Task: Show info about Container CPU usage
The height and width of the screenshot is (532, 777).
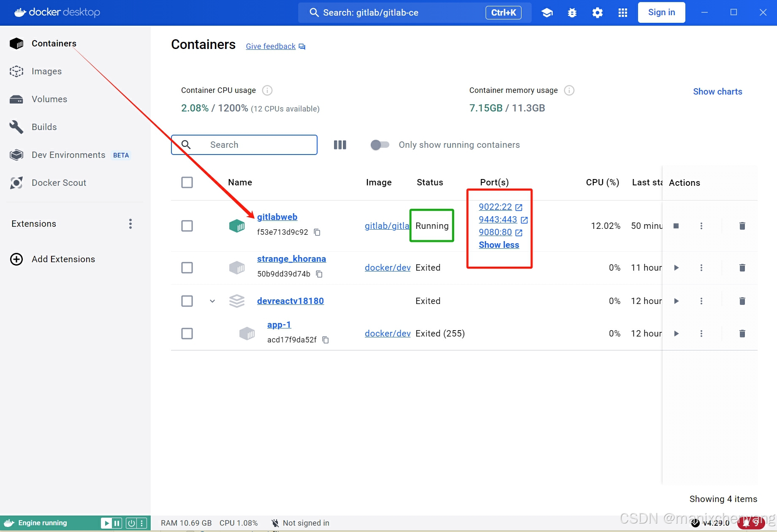Action: 267,90
